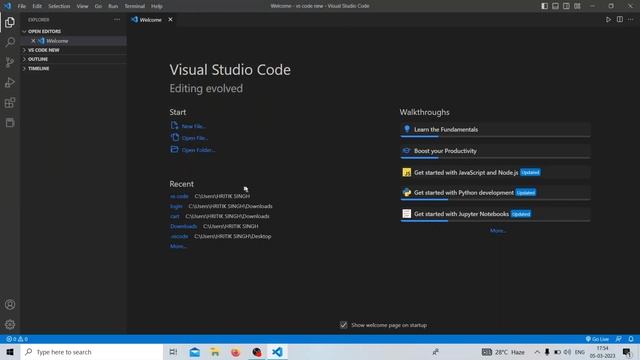The image size is (640, 360).
Task: Open the Edit menu
Action: (x=37, y=6)
